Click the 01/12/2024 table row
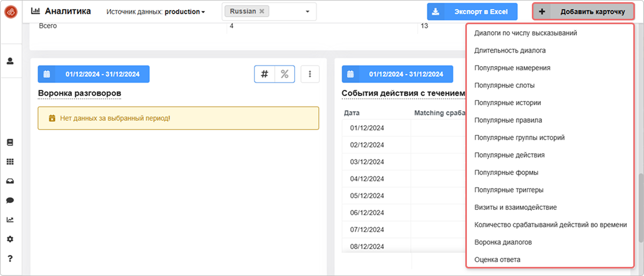Image resolution: width=644 pixels, height=276 pixels. pos(404,128)
